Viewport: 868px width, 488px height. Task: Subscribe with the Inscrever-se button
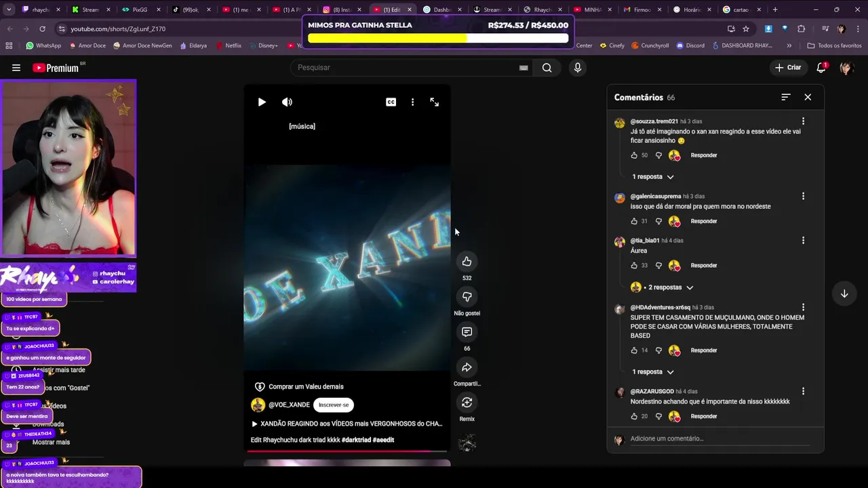click(334, 405)
